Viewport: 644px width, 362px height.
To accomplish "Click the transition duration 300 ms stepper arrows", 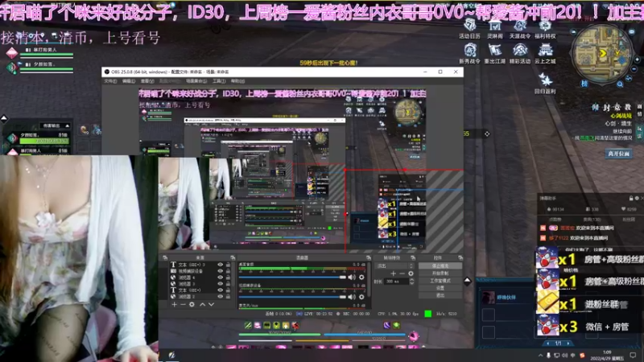I will pyautogui.click(x=412, y=281).
